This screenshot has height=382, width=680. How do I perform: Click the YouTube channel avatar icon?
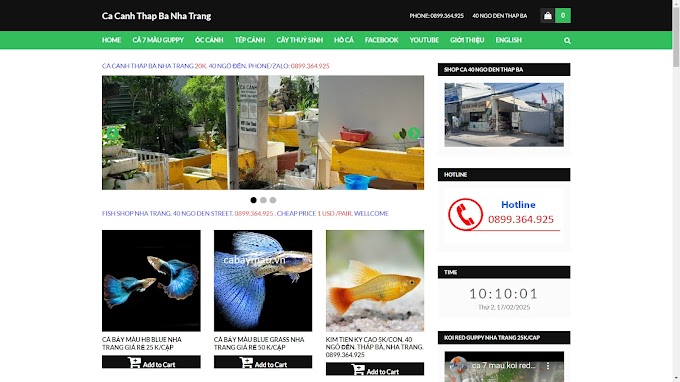coord(458,366)
